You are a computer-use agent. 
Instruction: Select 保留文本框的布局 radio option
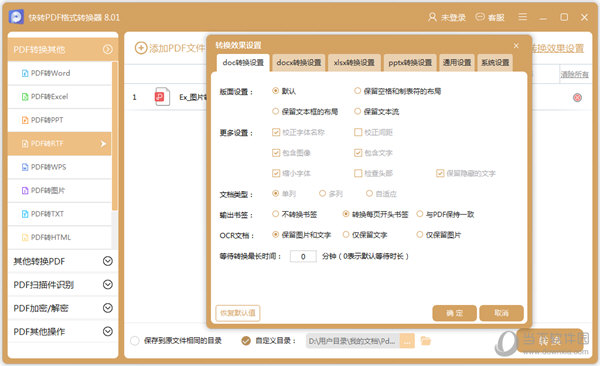[275, 111]
